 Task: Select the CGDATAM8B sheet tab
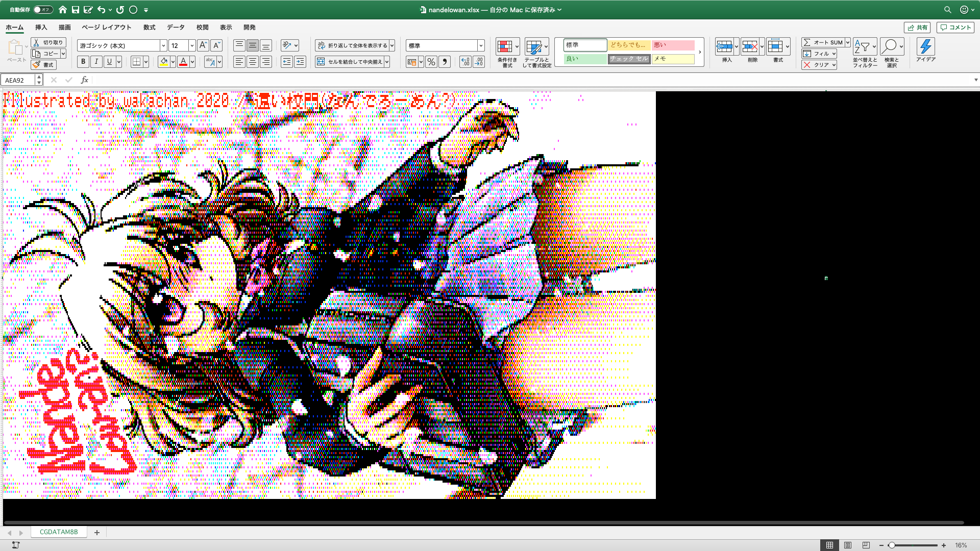tap(59, 532)
